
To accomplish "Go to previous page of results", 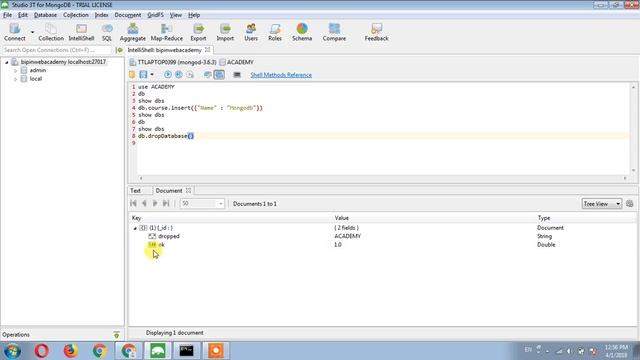I will (x=144, y=203).
